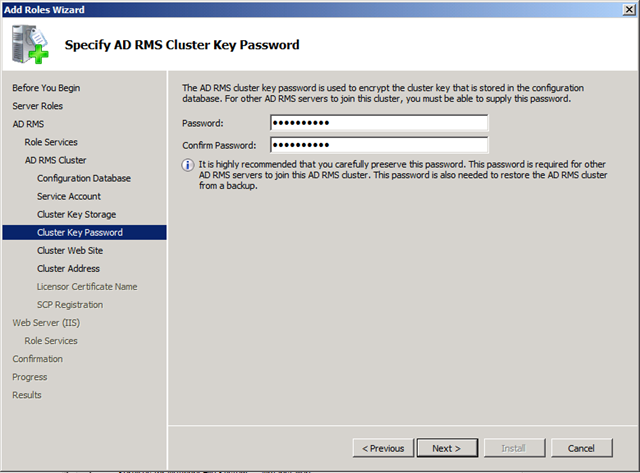Open Role Services under AD RMS
640x473 pixels.
click(x=51, y=142)
